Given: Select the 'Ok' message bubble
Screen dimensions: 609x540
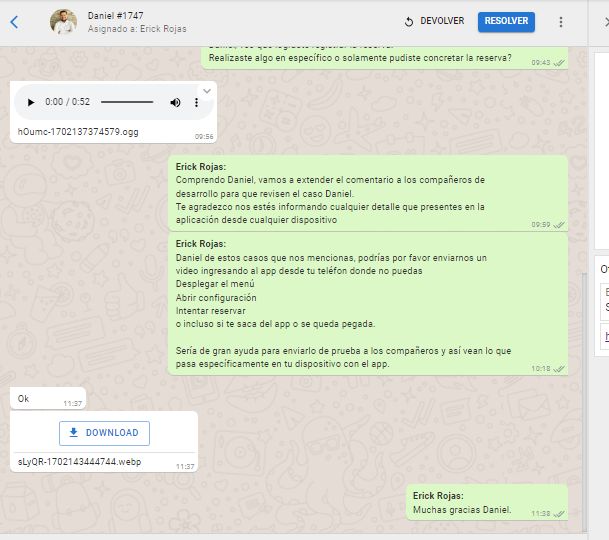Looking at the screenshot, I should [47, 398].
